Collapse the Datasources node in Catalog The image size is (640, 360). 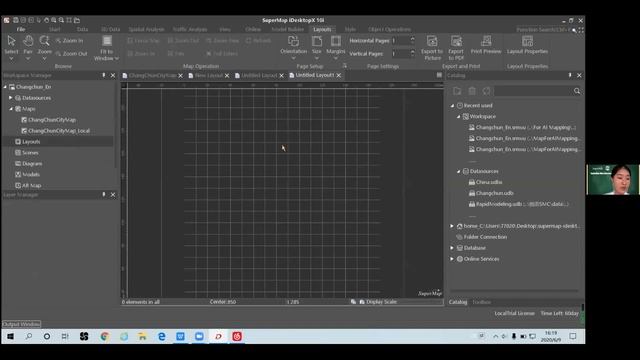[x=458, y=171]
